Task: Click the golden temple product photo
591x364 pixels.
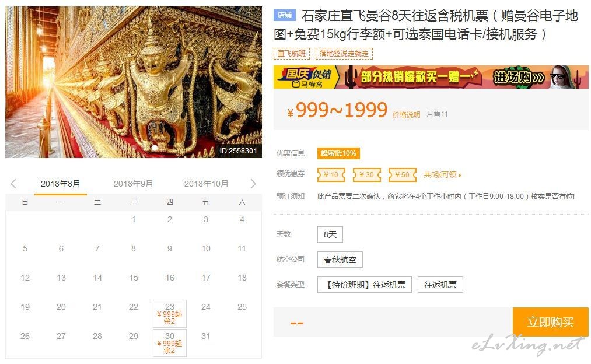Action: 134,82
